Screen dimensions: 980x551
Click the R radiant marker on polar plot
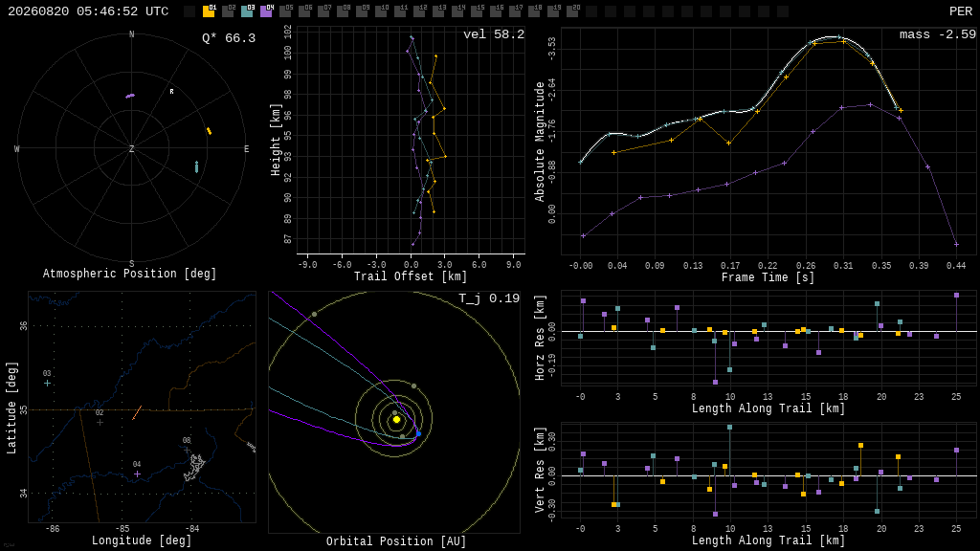172,92
